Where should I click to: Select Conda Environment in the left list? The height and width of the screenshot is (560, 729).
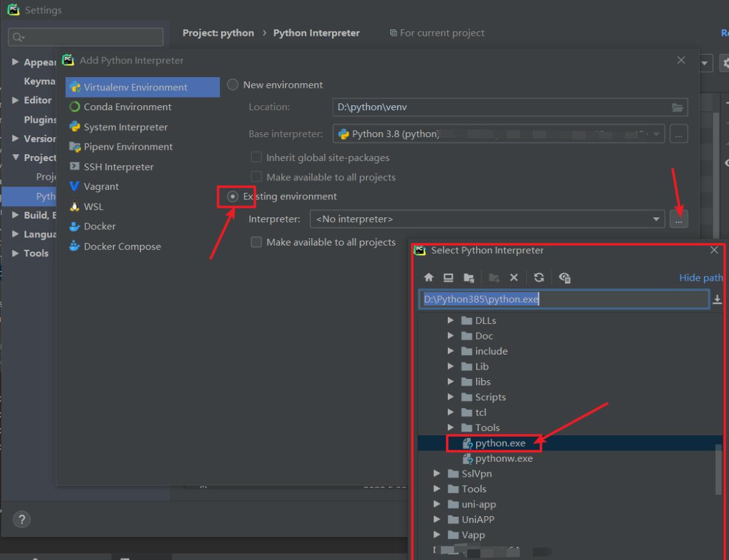127,107
